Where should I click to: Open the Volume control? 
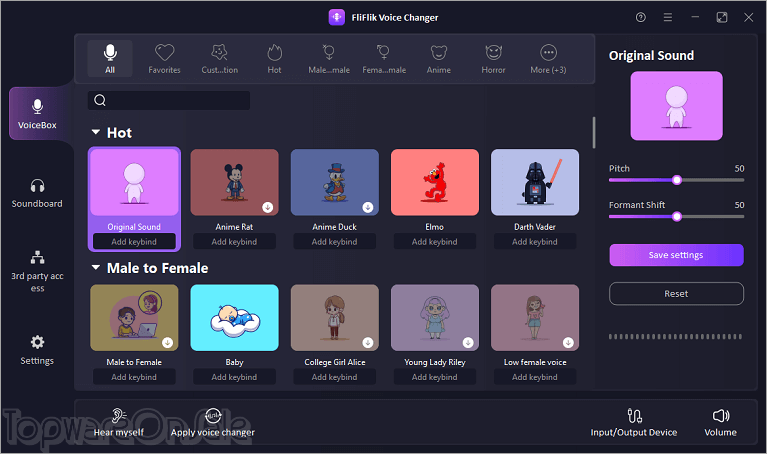tap(721, 423)
